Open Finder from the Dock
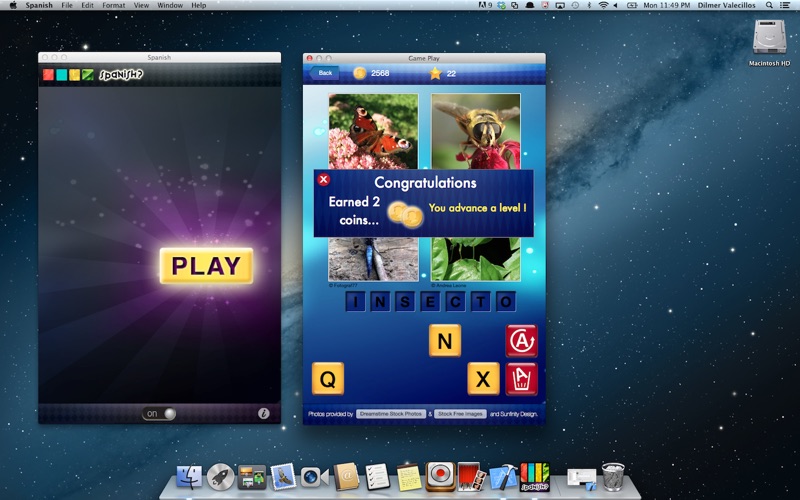Image resolution: width=800 pixels, height=500 pixels. [x=189, y=477]
